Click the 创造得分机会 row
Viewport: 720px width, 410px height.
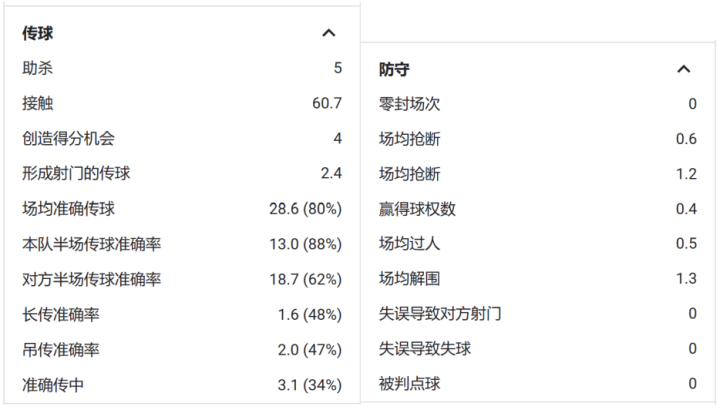tap(68, 138)
